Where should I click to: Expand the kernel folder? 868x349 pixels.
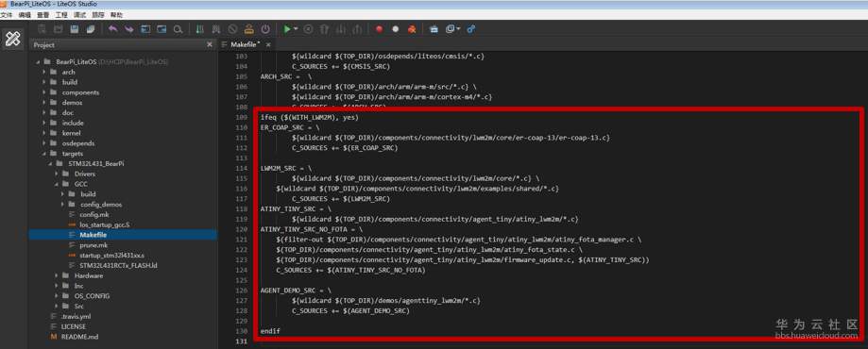pos(44,133)
